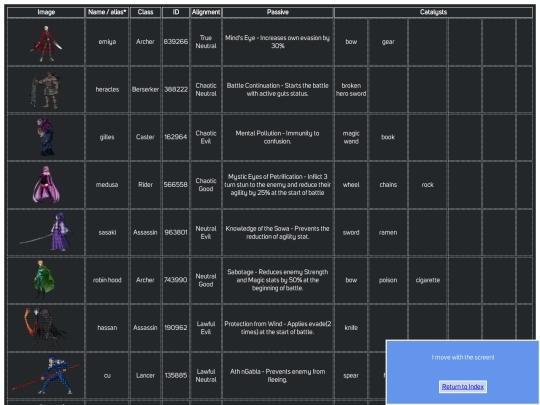The image size is (540, 405).
Task: Click ID value 135885
Action: 176,375
